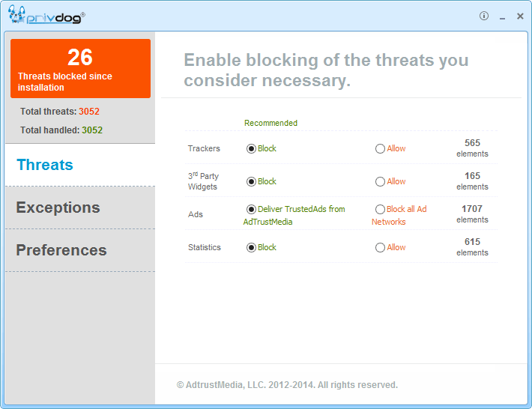532x409 pixels.
Task: Click the Total handled count
Action: point(91,130)
